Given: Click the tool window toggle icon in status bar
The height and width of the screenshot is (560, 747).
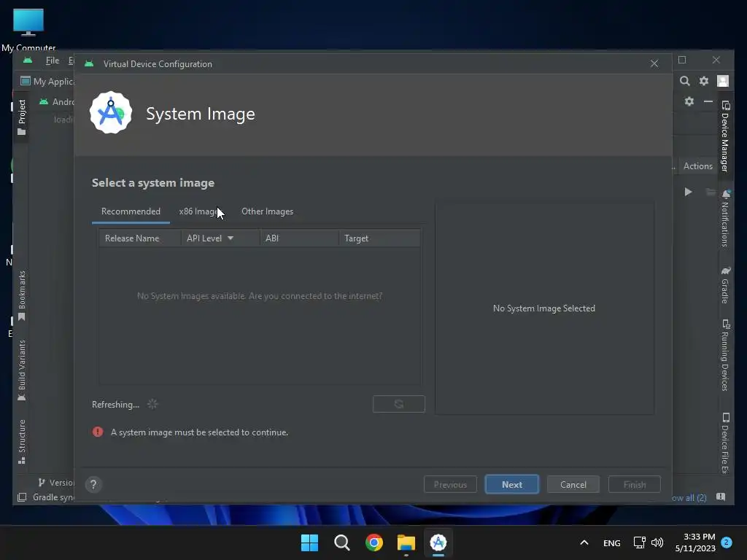Looking at the screenshot, I should point(22,497).
